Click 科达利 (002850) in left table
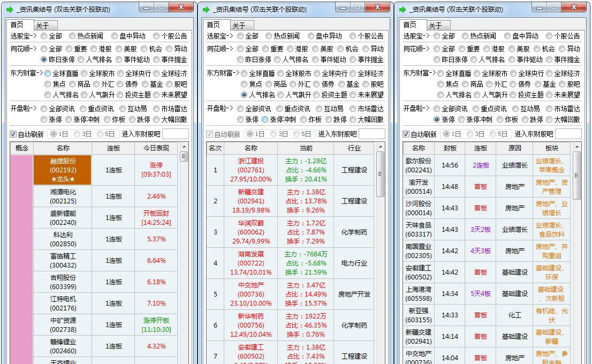Viewport: 592px width, 364px height. click(63, 239)
